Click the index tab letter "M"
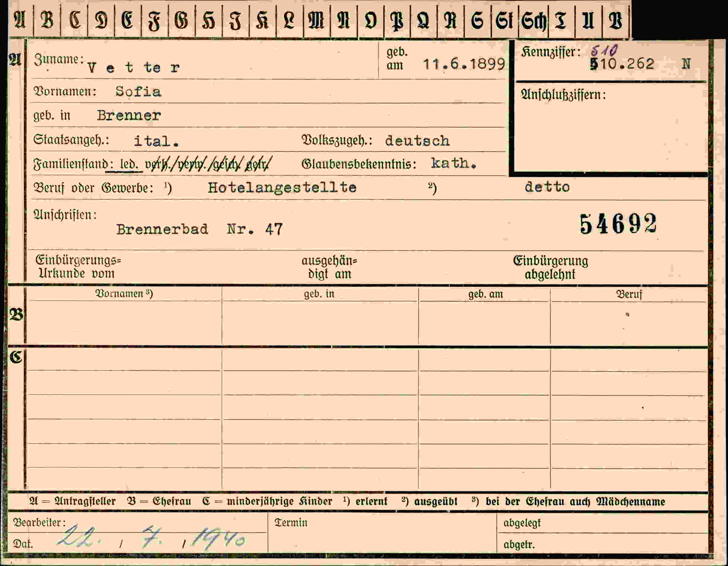 coord(316,20)
